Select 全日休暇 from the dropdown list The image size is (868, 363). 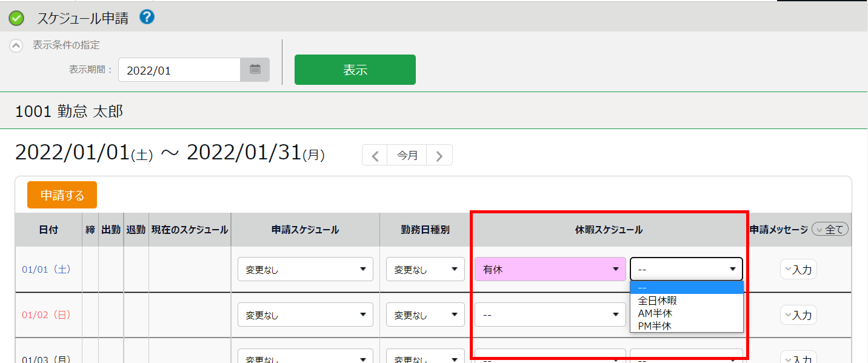coord(658,301)
